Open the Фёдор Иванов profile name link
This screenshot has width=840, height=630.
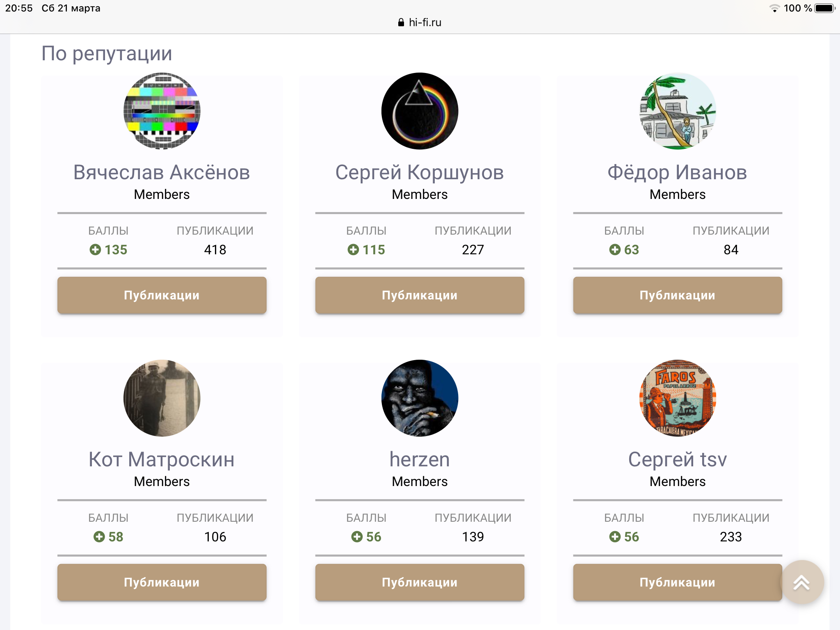tap(678, 172)
